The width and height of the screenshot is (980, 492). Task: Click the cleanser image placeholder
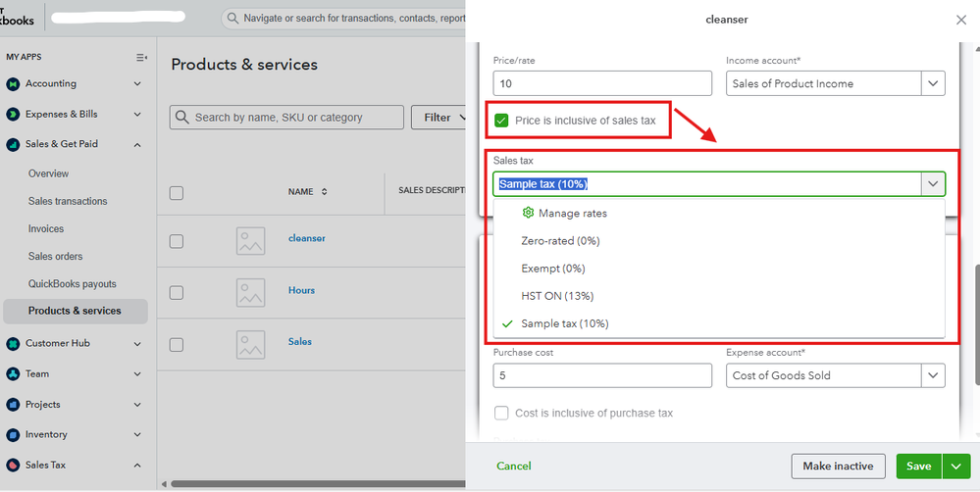(250, 241)
